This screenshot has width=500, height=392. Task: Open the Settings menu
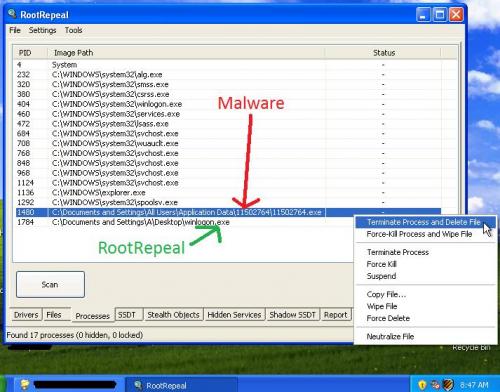click(42, 30)
